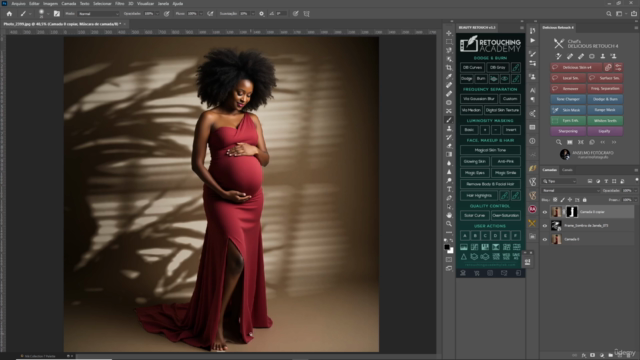
Task: Open the Camada menu
Action: [x=69, y=3]
